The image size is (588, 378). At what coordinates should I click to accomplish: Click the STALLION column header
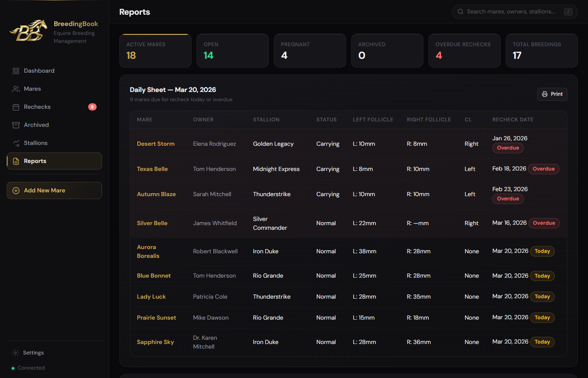(x=266, y=120)
